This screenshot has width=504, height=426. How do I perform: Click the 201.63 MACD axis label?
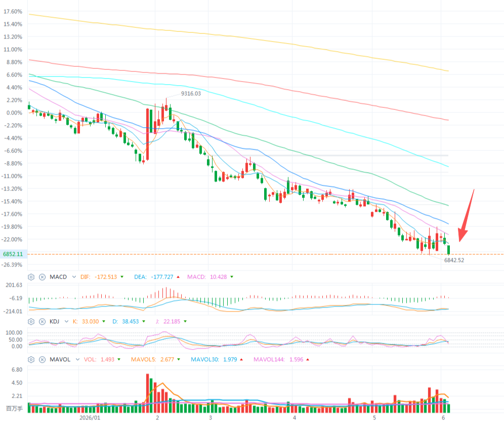pyautogui.click(x=14, y=285)
